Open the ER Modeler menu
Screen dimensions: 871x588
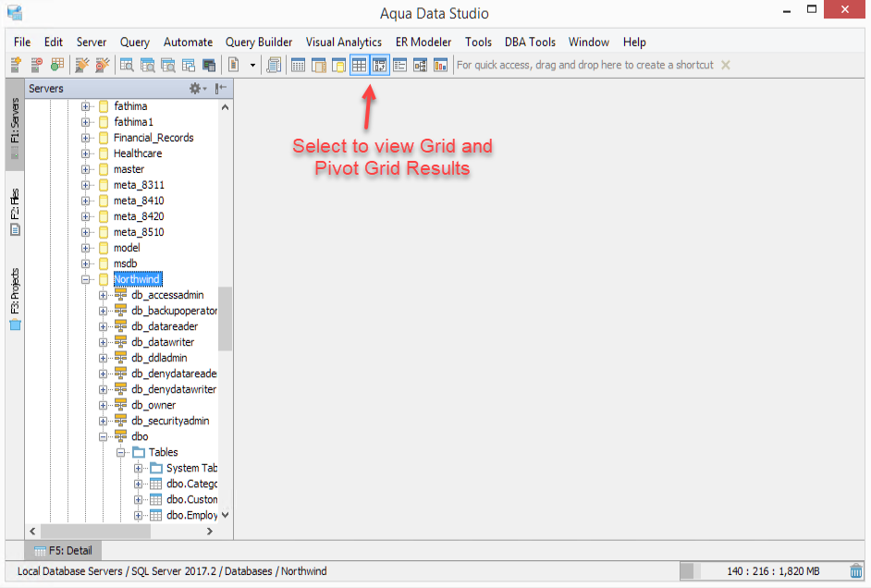(x=423, y=43)
